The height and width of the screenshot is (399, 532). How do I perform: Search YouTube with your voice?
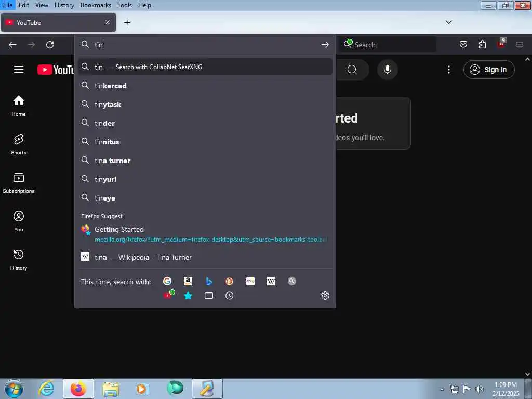(x=387, y=70)
